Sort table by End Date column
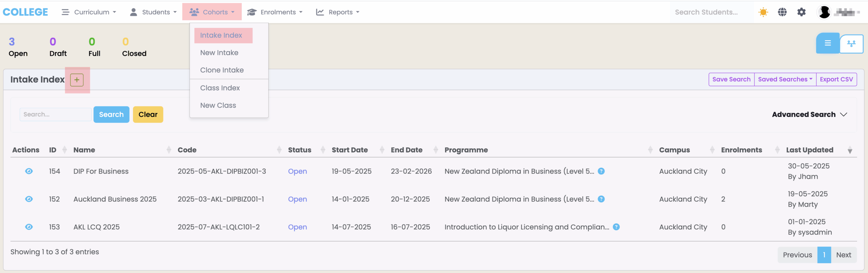Screen dimensions: 868x273 [414, 150]
